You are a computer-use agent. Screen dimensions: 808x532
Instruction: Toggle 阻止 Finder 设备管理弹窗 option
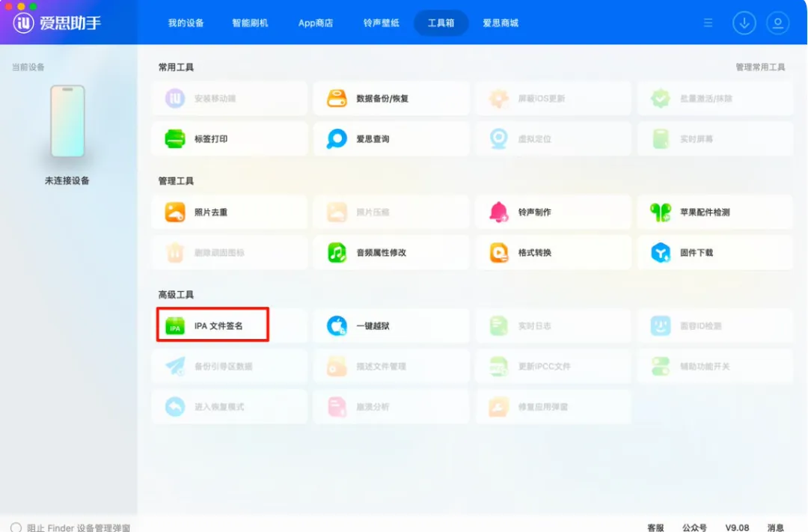[x=16, y=528]
